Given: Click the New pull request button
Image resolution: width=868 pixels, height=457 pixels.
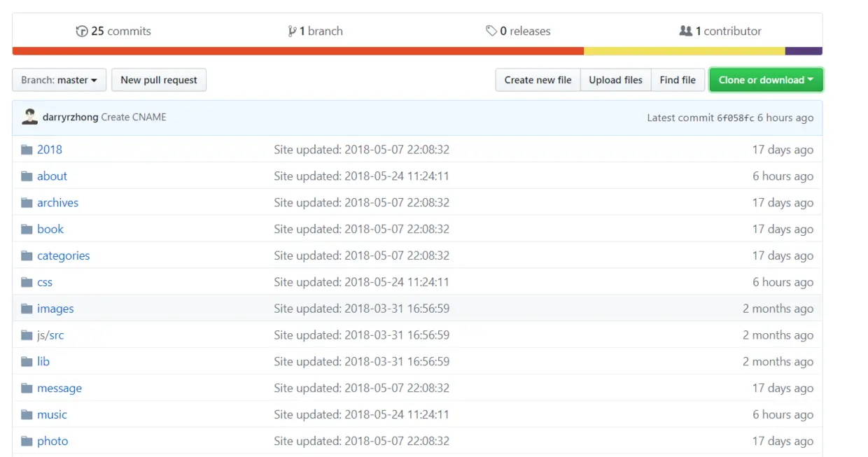Looking at the screenshot, I should click(158, 79).
